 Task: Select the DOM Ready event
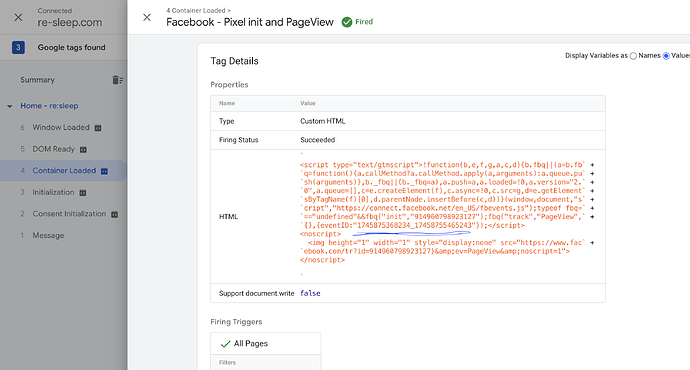tap(53, 149)
